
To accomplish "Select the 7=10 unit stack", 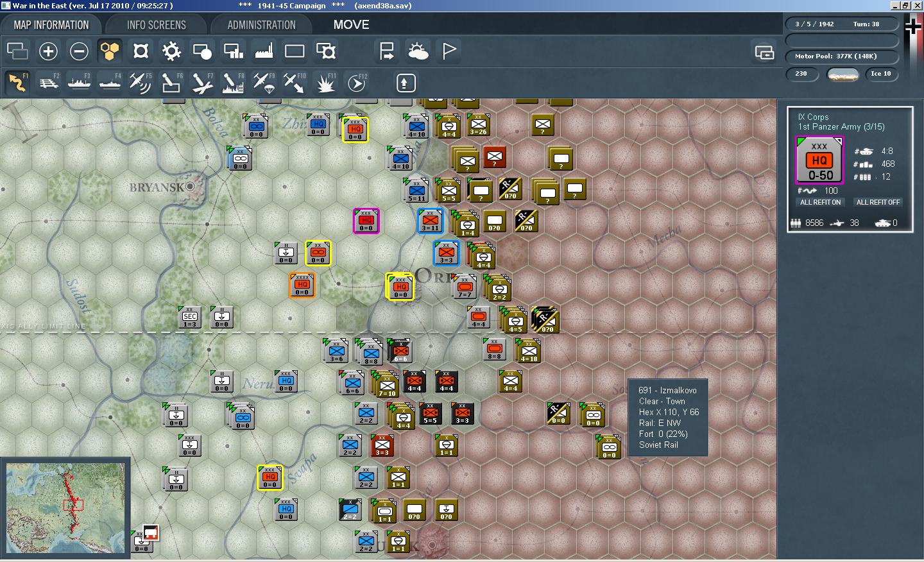I will coord(386,384).
